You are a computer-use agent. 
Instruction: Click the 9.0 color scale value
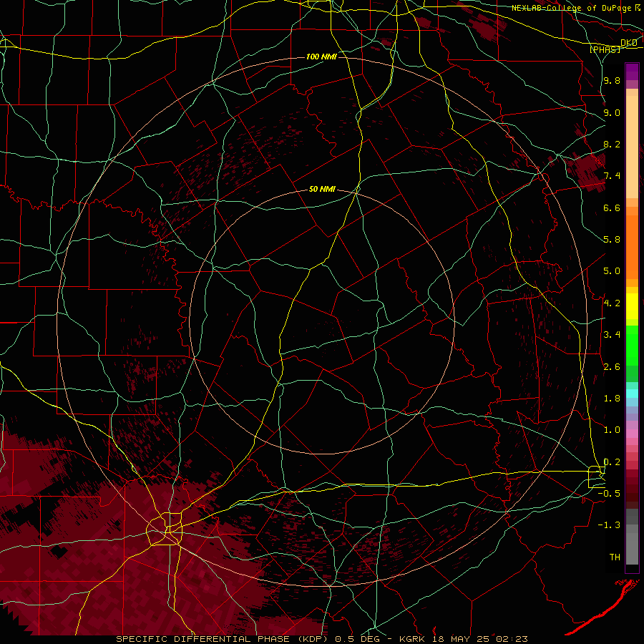point(612,112)
